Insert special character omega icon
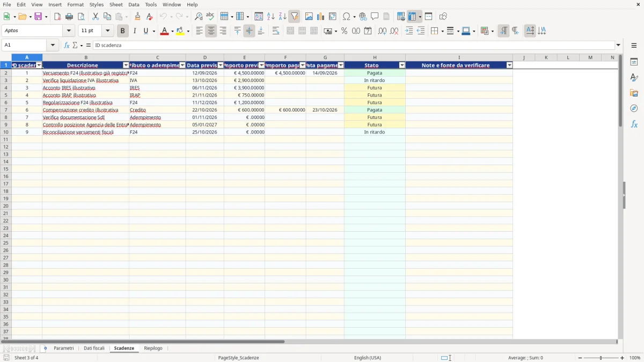This screenshot has height=362, width=644. click(346, 17)
